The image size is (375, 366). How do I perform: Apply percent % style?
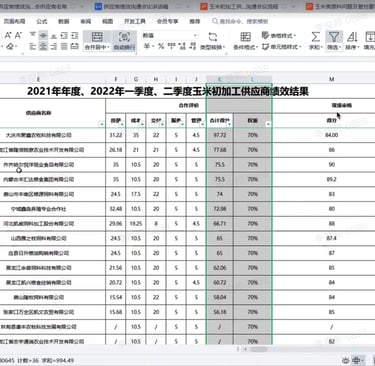click(x=161, y=46)
